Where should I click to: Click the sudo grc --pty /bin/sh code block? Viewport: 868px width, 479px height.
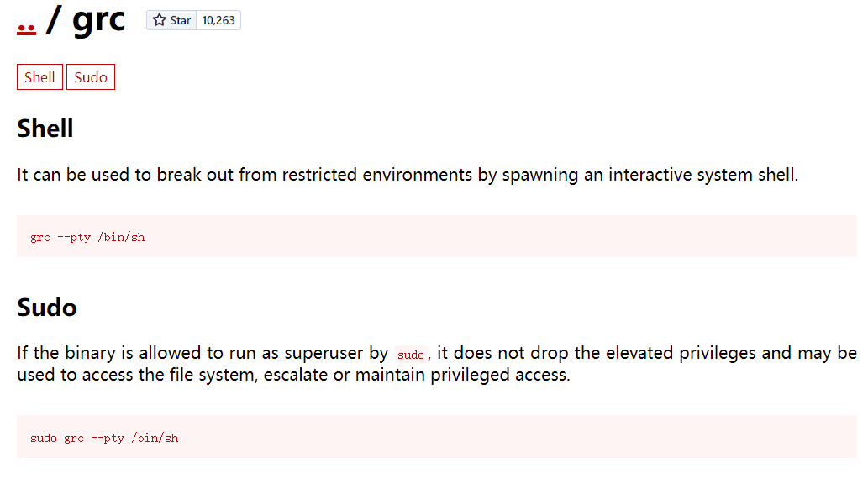click(x=437, y=437)
